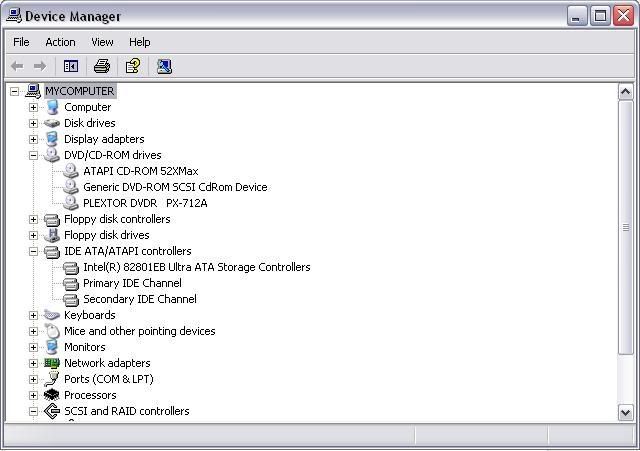The width and height of the screenshot is (640, 451).
Task: Click the IDE ATA/ATAPI controllers icon
Action: tap(52, 251)
